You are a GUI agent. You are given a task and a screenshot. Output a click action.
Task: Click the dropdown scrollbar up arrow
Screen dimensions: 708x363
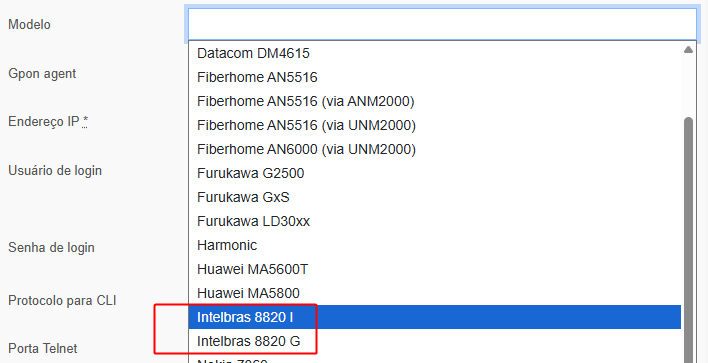point(688,50)
